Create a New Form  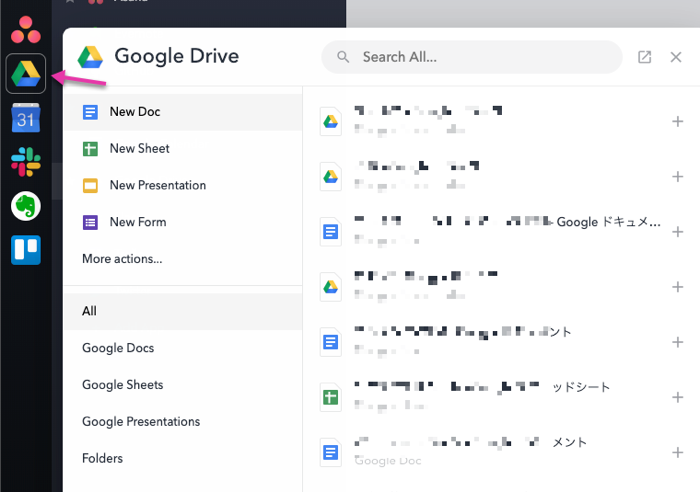coord(183,222)
